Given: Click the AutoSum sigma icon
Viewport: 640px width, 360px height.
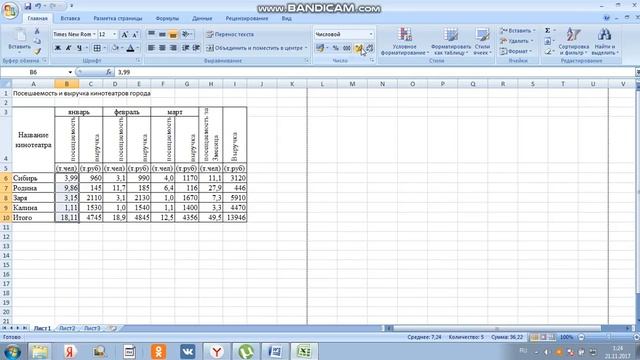Looking at the screenshot, I should tap(548, 31).
